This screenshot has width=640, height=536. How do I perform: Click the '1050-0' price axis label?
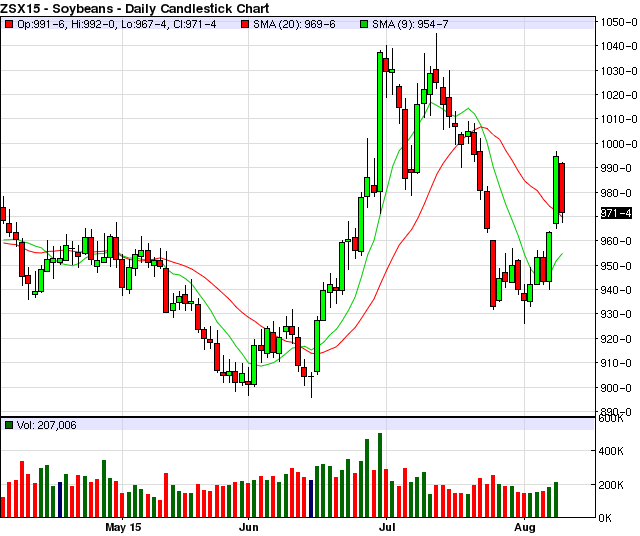point(618,22)
